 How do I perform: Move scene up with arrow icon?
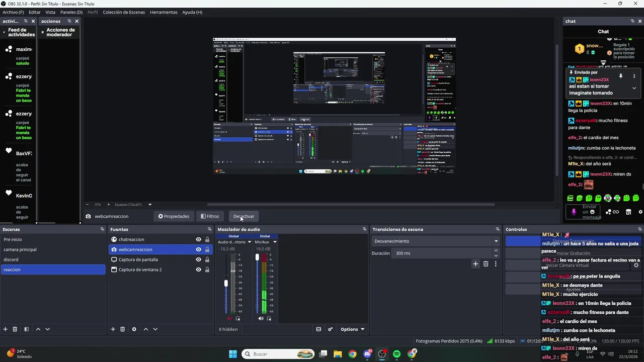click(38, 329)
